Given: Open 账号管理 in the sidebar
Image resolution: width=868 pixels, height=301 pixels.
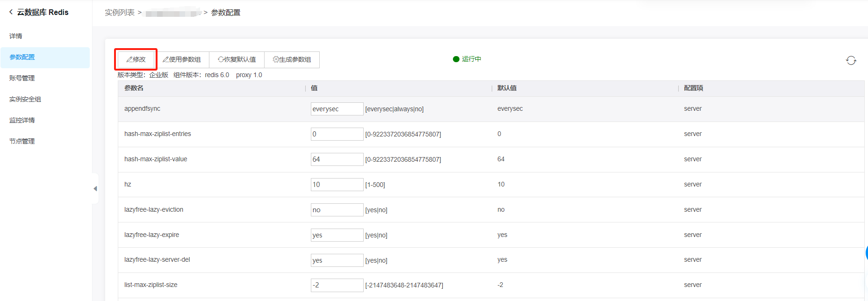Looking at the screenshot, I should (22, 78).
